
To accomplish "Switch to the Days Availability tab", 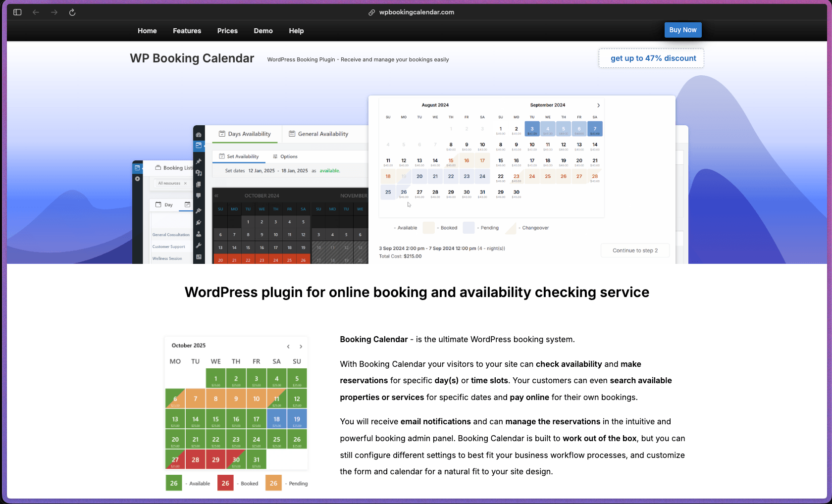I will click(245, 134).
